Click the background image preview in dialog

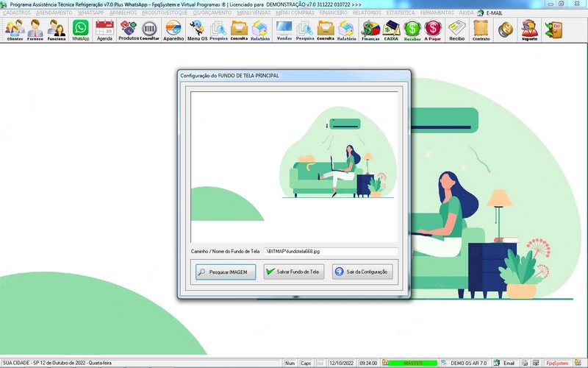pyautogui.click(x=294, y=167)
